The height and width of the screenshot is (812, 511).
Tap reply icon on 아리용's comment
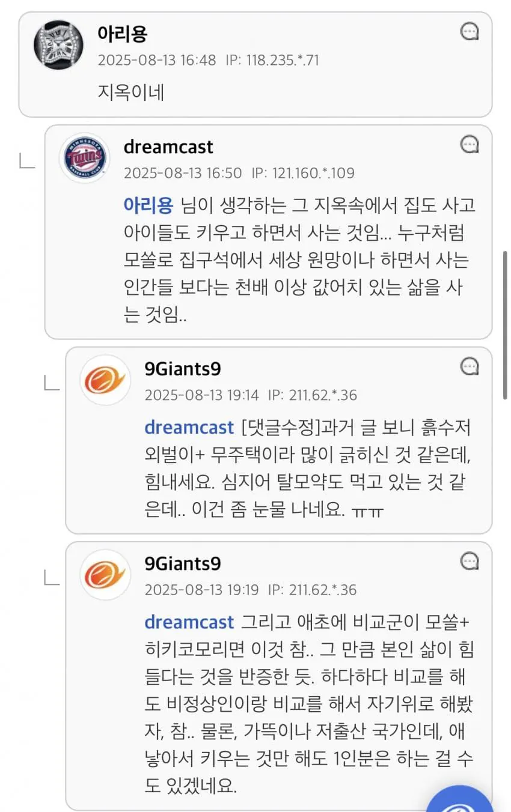click(469, 31)
